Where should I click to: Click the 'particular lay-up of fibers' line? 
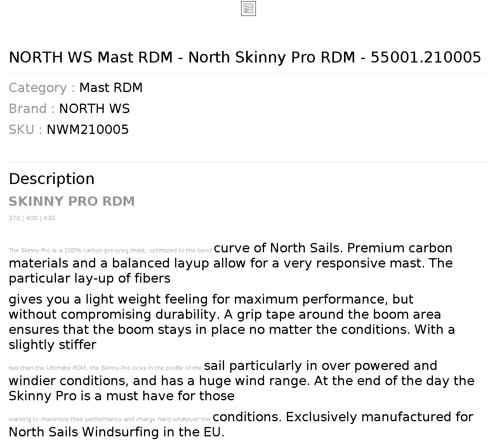pyautogui.click(x=90, y=278)
